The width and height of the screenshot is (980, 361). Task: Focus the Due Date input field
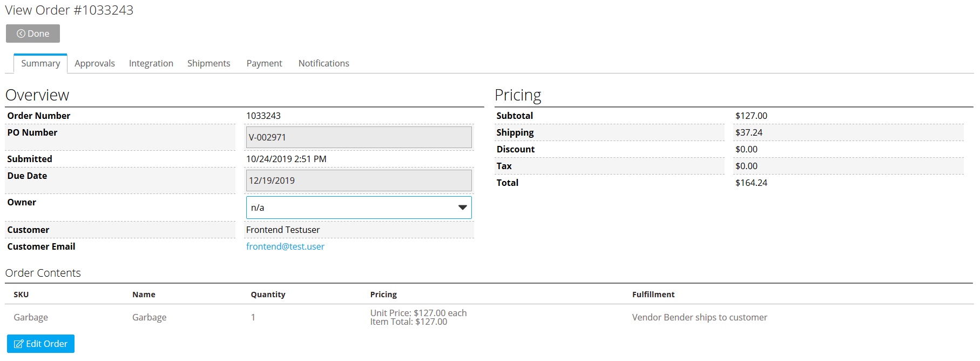coord(359,180)
